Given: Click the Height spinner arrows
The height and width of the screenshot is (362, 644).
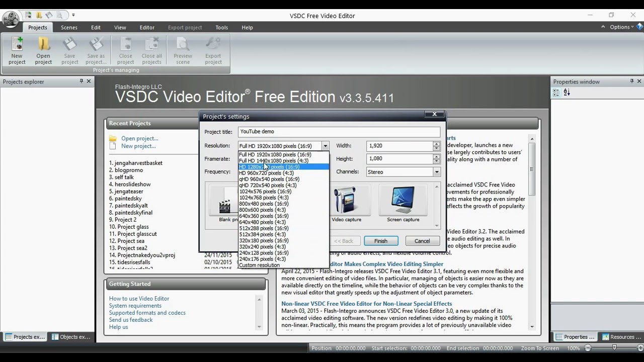Looking at the screenshot, I should tap(436, 158).
